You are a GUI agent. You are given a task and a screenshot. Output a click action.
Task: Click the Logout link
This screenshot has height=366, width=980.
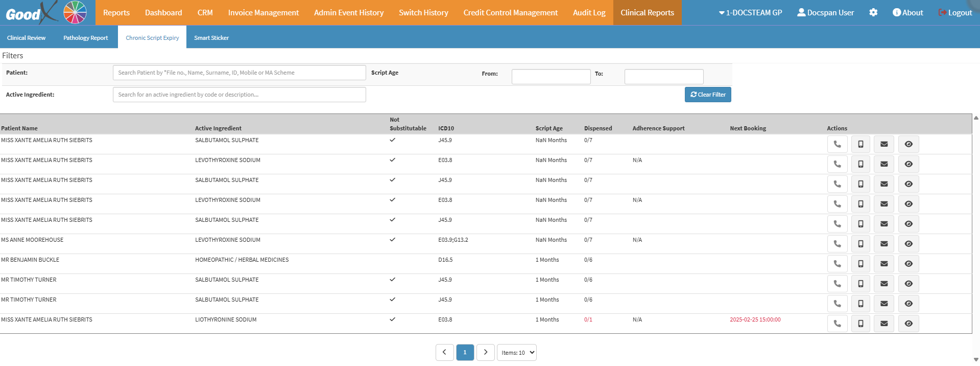coord(955,12)
